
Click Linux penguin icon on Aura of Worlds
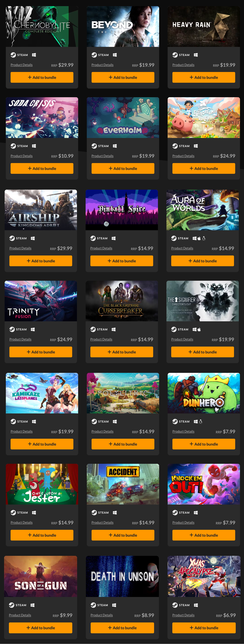pos(204,238)
